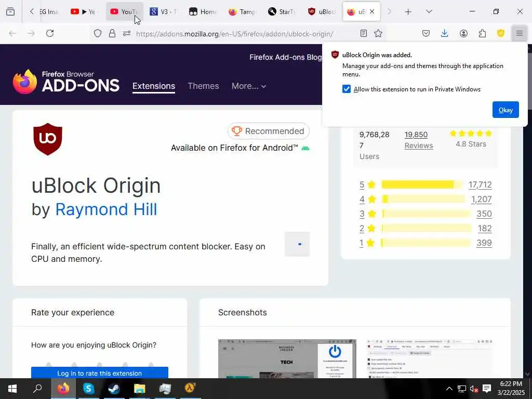Switch to the V3 tab
This screenshot has width=532, height=399.
(164, 11)
